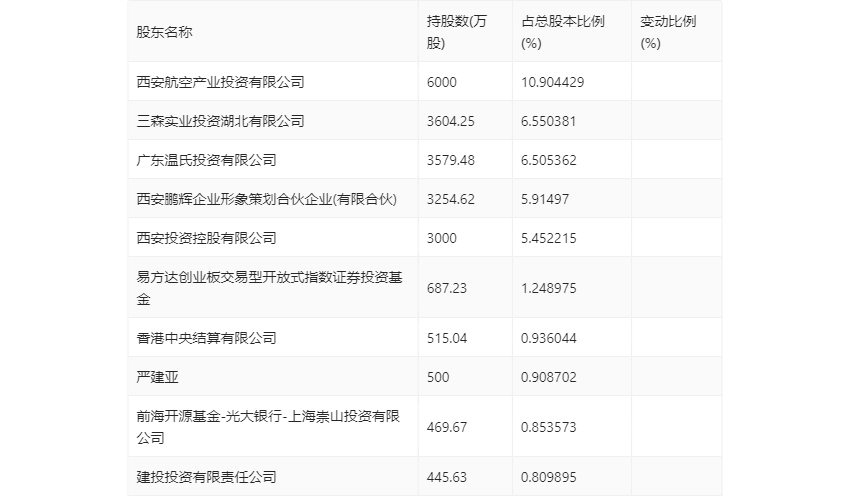Select percentage 6.550381

[x=549, y=121]
